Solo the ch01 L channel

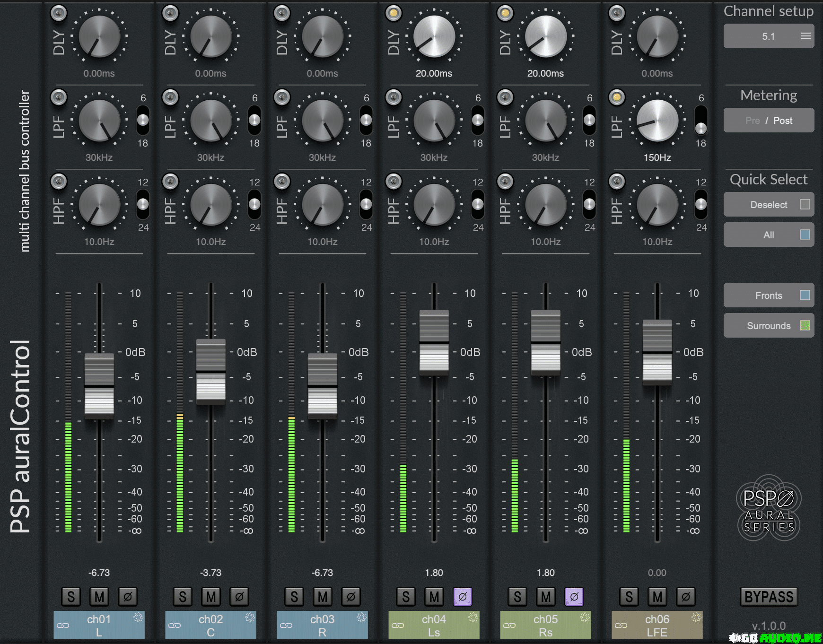click(x=71, y=597)
